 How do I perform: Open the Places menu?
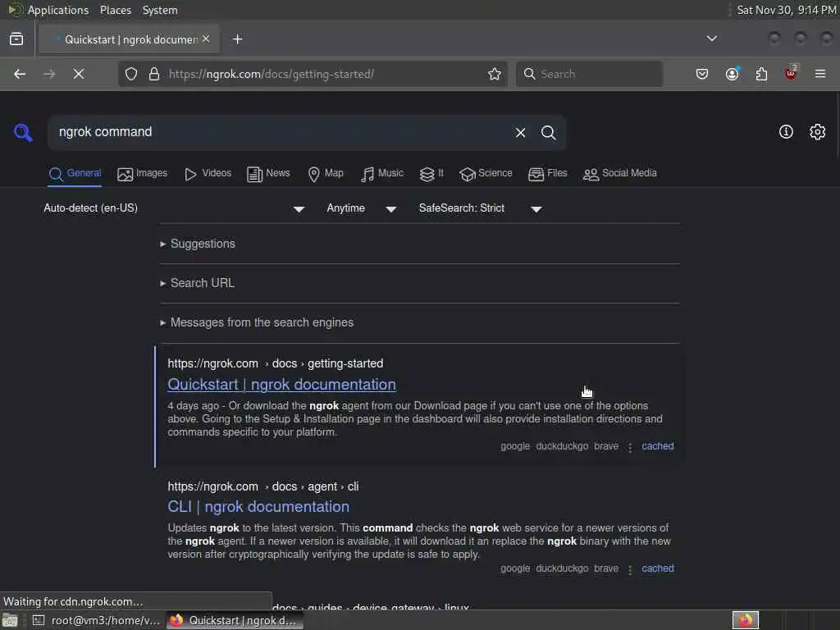pos(116,10)
